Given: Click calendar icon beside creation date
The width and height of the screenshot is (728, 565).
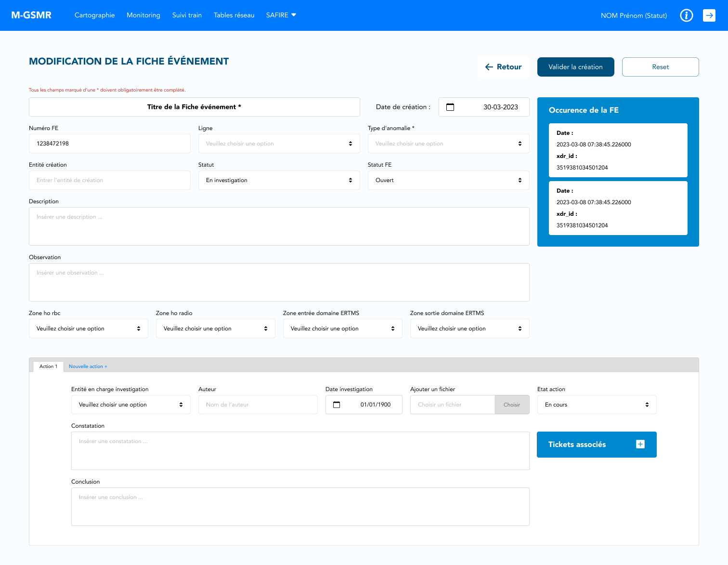Looking at the screenshot, I should pyautogui.click(x=450, y=107).
